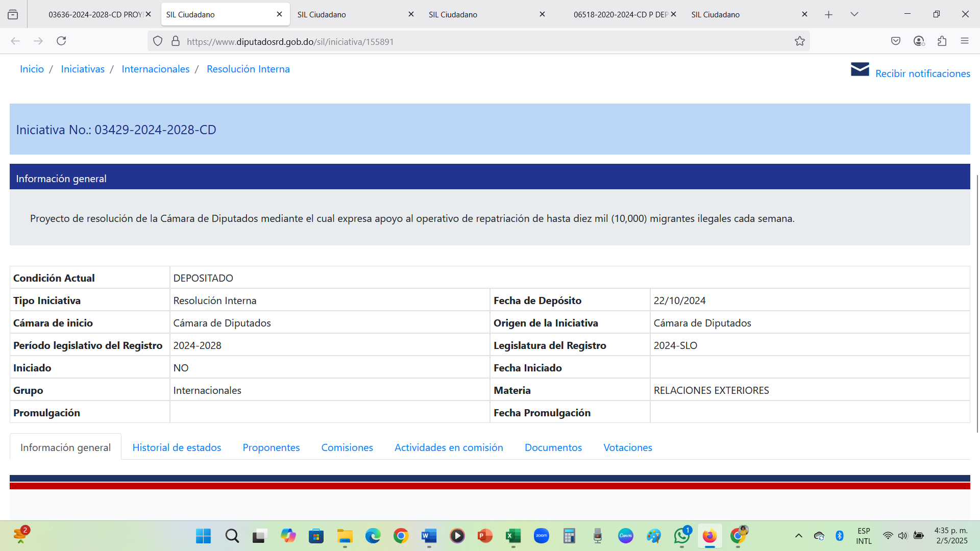This screenshot has width=980, height=551.
Task: Open the Historial de estados tab
Action: click(x=177, y=447)
